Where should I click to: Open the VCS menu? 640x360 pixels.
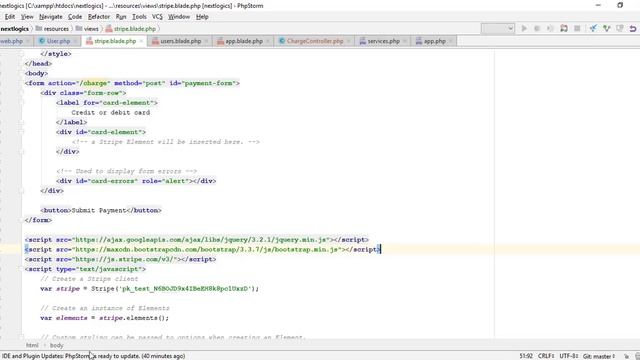click(x=157, y=17)
